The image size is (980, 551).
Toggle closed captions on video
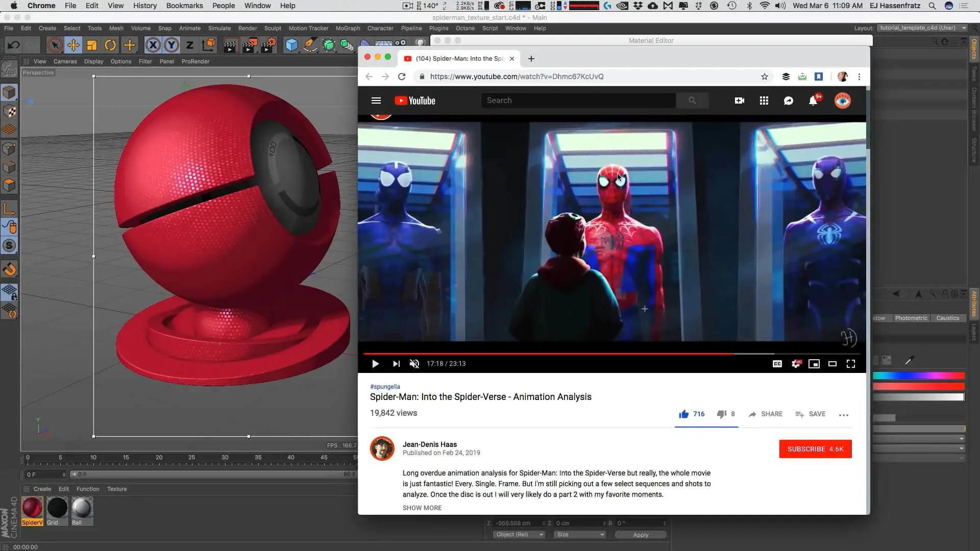(777, 364)
